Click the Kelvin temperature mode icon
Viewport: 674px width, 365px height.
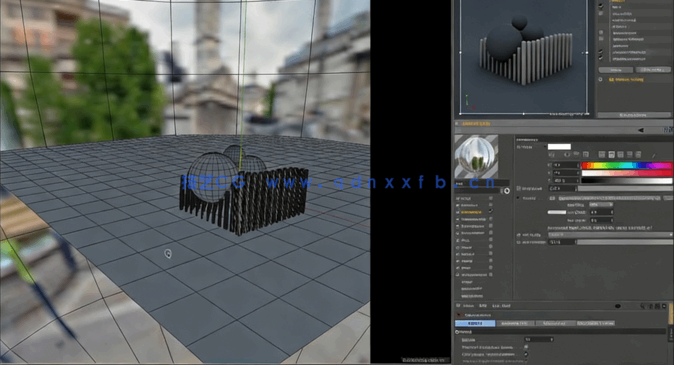tap(620, 154)
